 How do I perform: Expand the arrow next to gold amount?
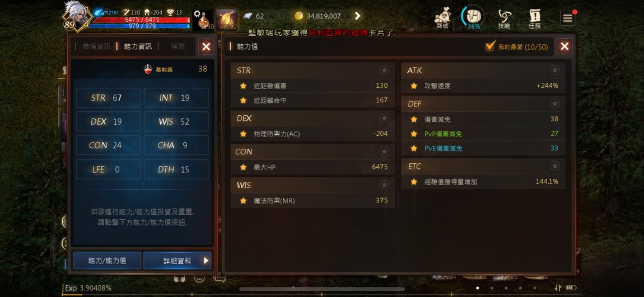357,16
